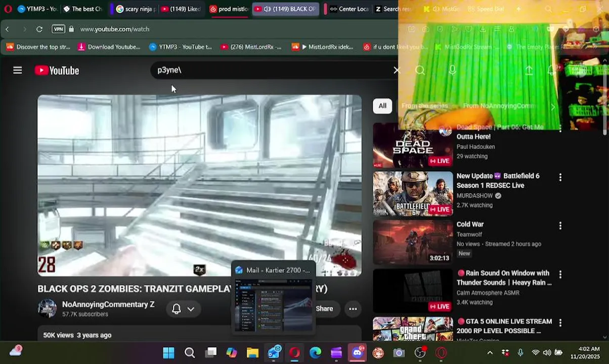Reload the page with the refresh icon
This screenshot has width=609, height=364.
(x=39, y=29)
